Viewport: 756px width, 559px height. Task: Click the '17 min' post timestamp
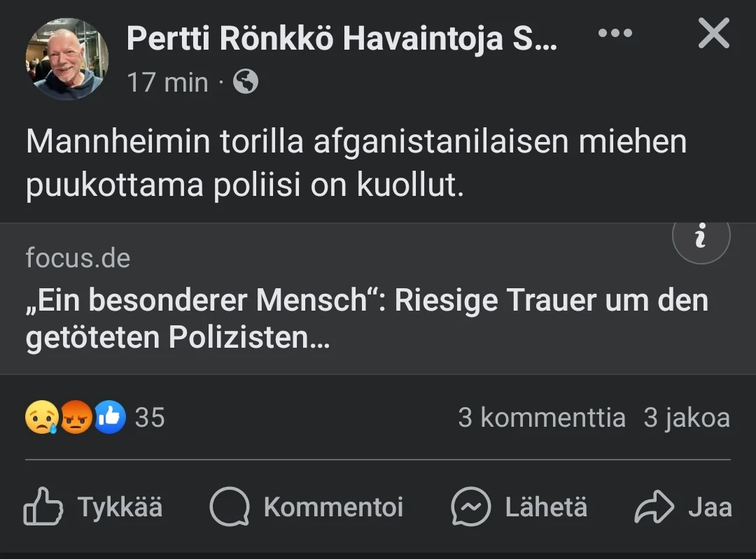click(168, 83)
